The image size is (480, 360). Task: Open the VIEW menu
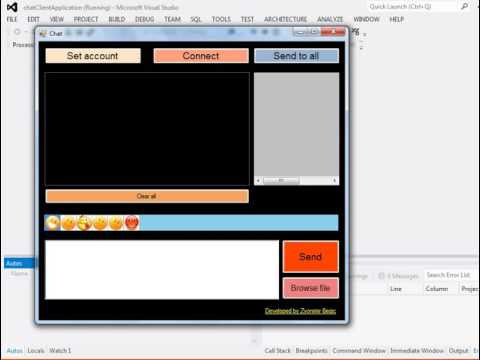[57, 19]
